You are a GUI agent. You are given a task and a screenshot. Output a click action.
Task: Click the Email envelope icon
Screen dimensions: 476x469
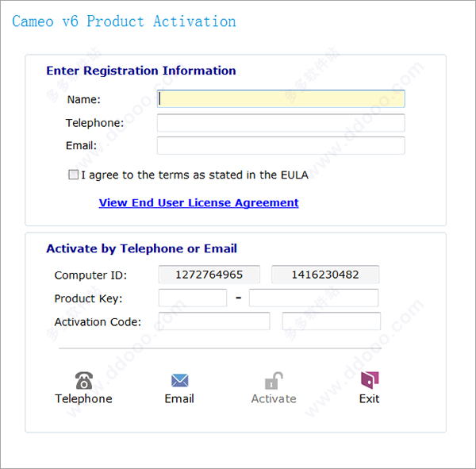pos(180,380)
